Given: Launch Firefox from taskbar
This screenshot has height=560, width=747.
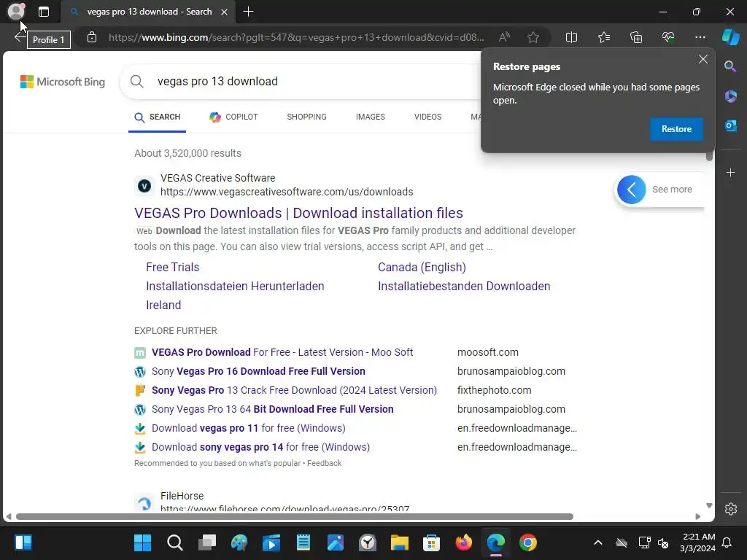Looking at the screenshot, I should tap(463, 542).
